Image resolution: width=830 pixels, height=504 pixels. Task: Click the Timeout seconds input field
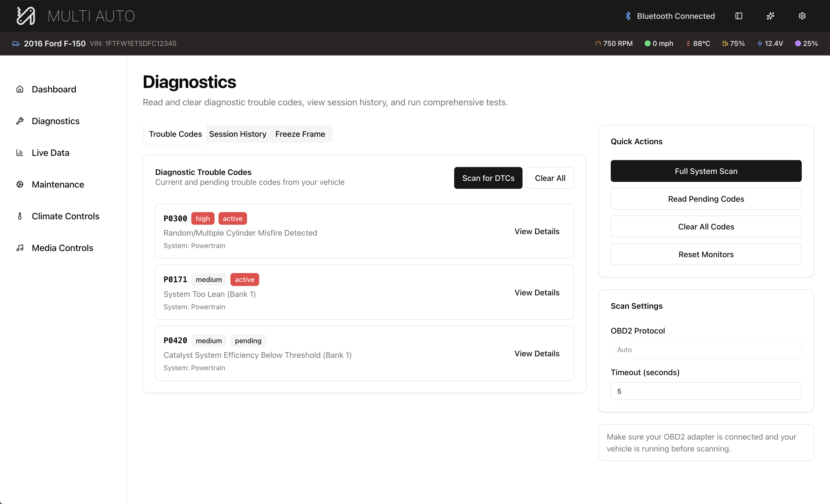tap(706, 391)
